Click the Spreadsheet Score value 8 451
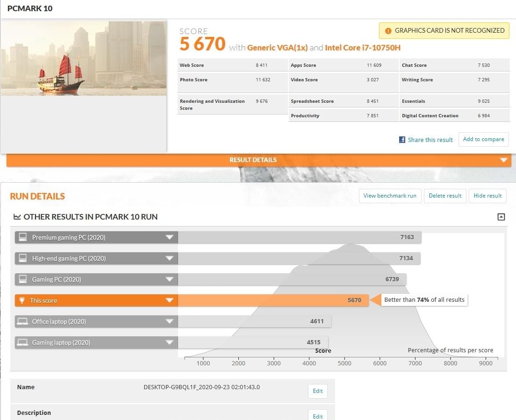Image resolution: width=516 pixels, height=420 pixels. click(x=373, y=101)
